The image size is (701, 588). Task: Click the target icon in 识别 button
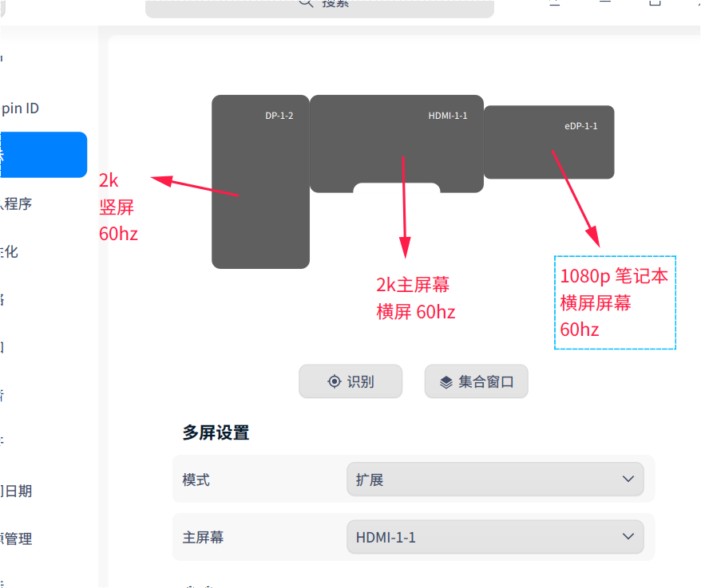[x=335, y=381]
